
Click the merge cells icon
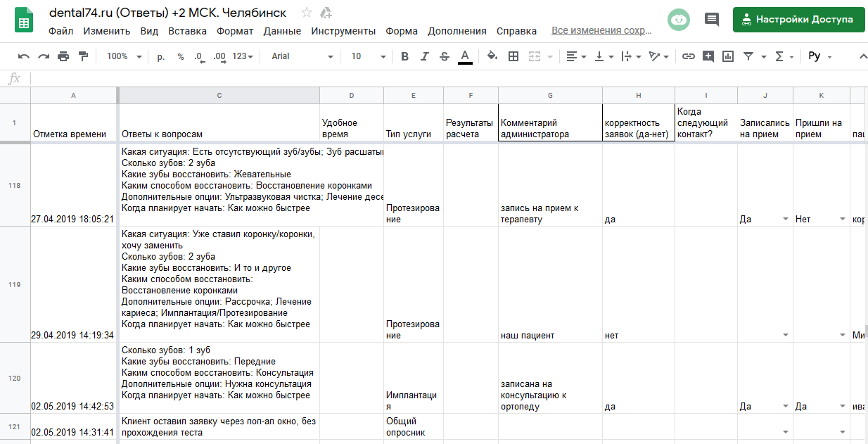pyautogui.click(x=535, y=56)
